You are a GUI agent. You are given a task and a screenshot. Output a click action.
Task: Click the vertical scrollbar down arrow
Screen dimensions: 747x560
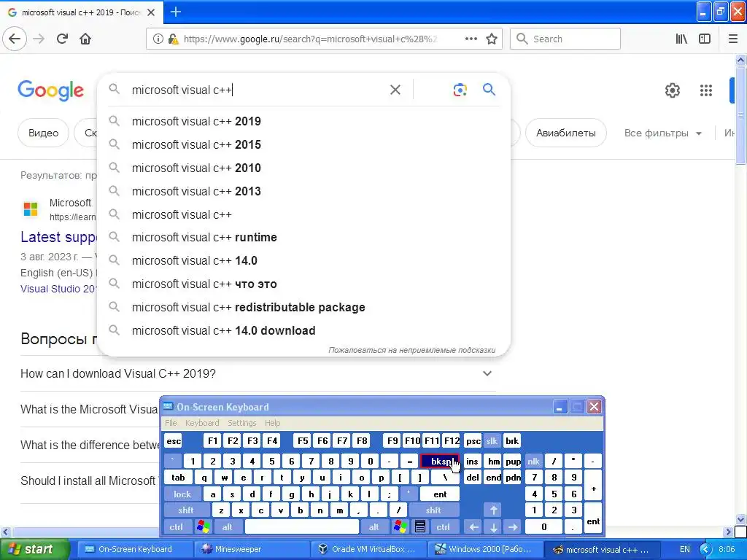[740, 519]
